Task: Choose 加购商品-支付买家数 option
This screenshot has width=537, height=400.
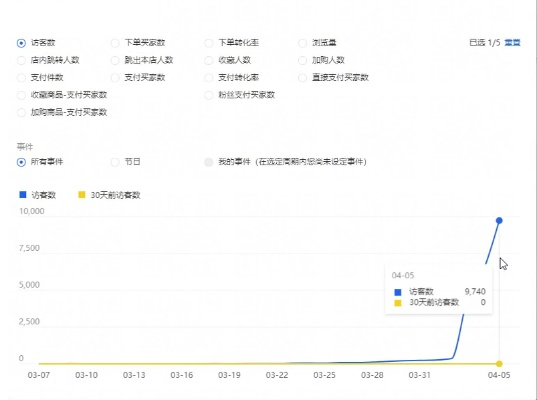Action: click(21, 112)
